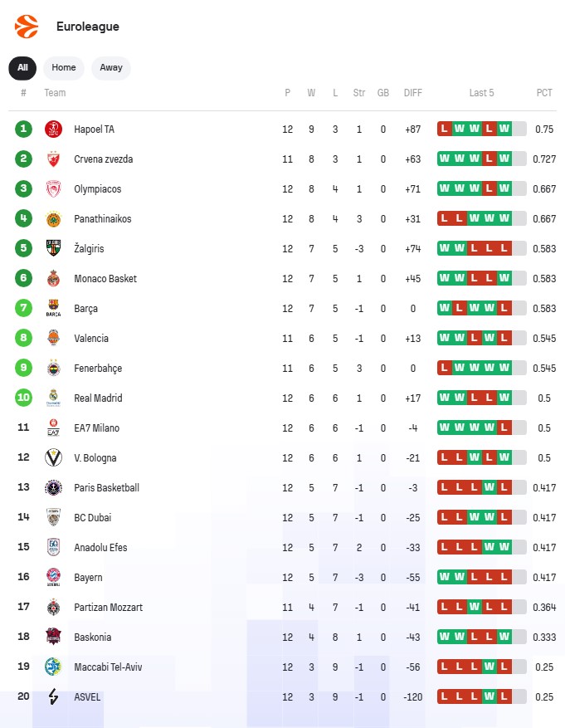Click the Fenerbahçe team crest
Screen dimensions: 565x728
tap(54, 369)
